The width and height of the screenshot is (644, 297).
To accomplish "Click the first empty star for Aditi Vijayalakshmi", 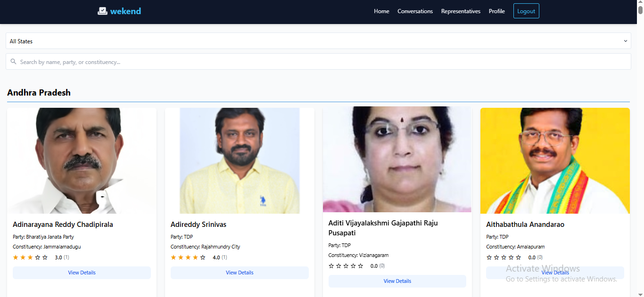I will click(x=331, y=266).
